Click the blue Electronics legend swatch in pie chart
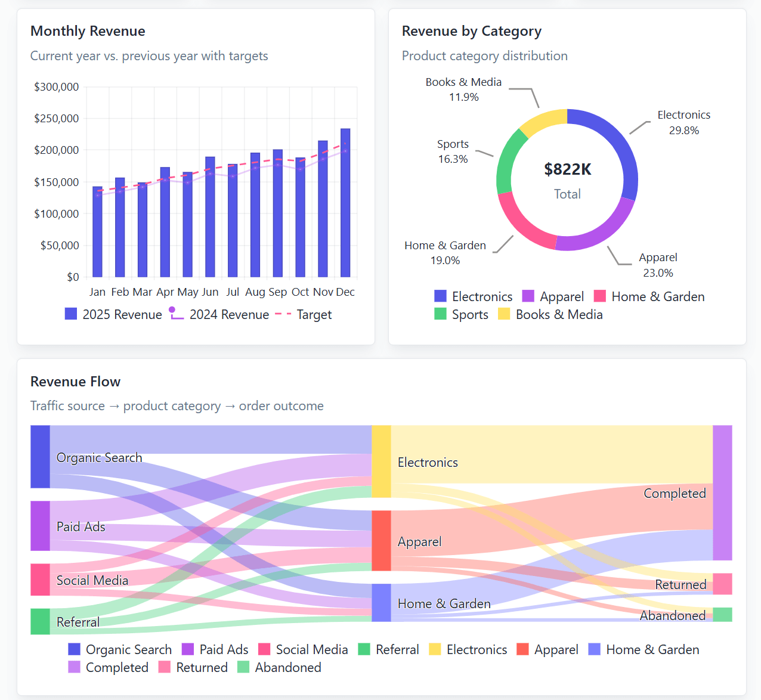Image resolution: width=761 pixels, height=700 pixels. click(x=440, y=296)
